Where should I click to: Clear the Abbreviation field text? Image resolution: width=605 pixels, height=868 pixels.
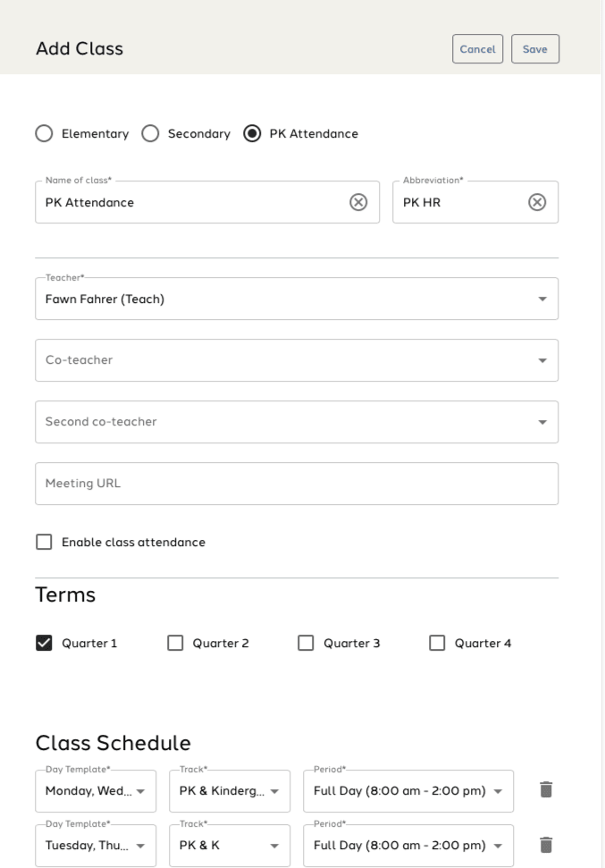(x=537, y=202)
